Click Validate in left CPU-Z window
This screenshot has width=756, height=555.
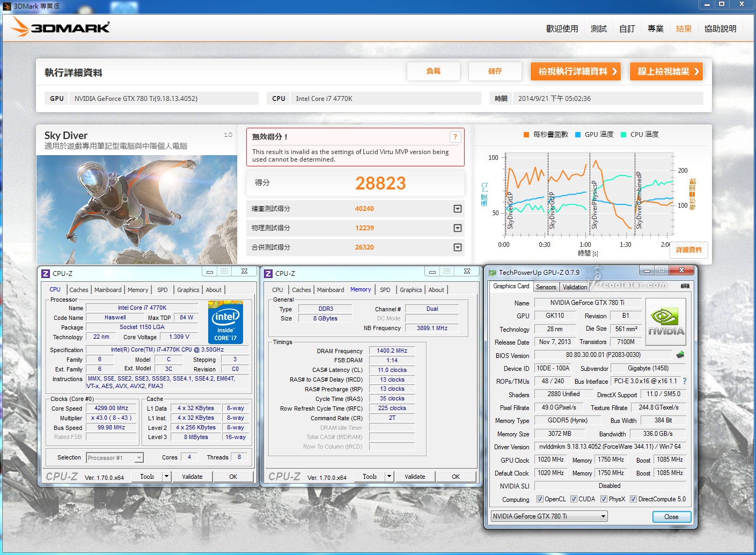(192, 476)
